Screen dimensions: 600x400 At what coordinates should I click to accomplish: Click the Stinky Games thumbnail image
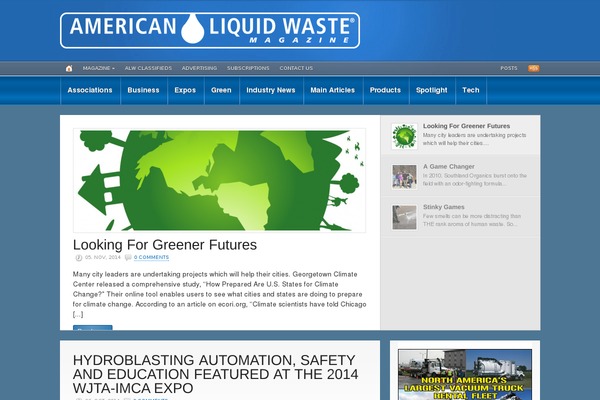(404, 217)
